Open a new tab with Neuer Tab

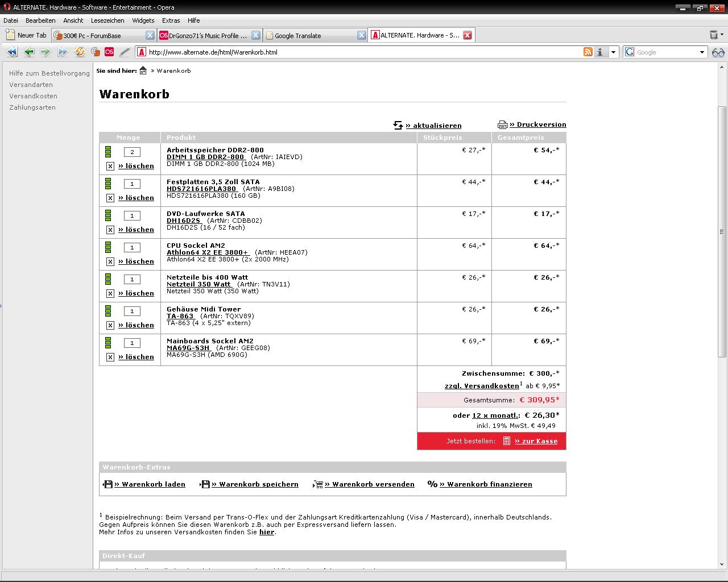[x=26, y=35]
